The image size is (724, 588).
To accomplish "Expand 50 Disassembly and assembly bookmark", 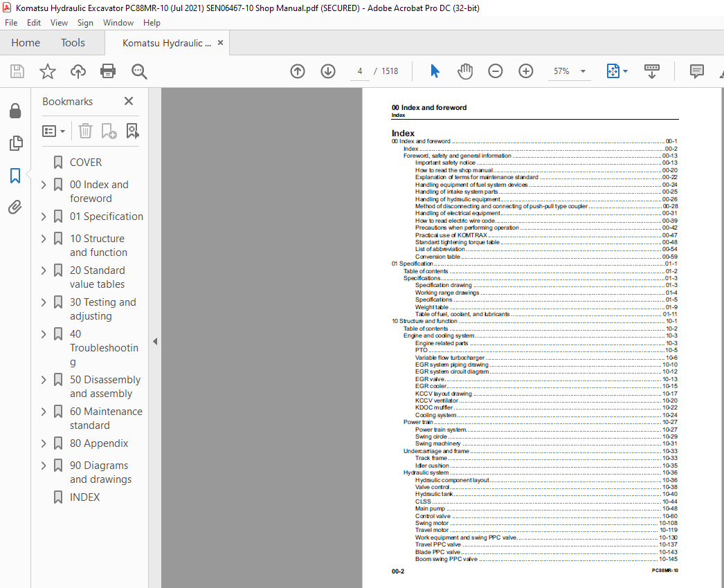I will tap(44, 380).
